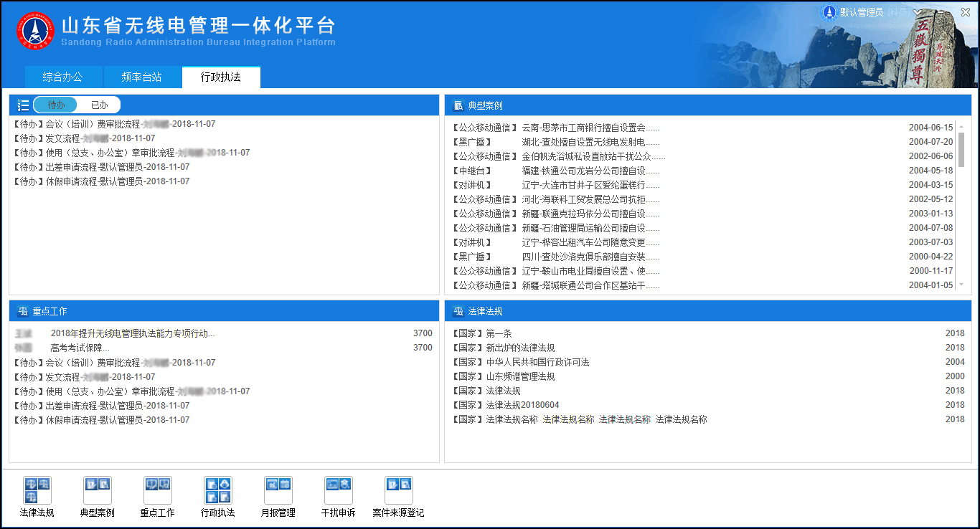The width and height of the screenshot is (980, 529).
Task: Switch to the 综合办公 tab
Action: tap(62, 77)
